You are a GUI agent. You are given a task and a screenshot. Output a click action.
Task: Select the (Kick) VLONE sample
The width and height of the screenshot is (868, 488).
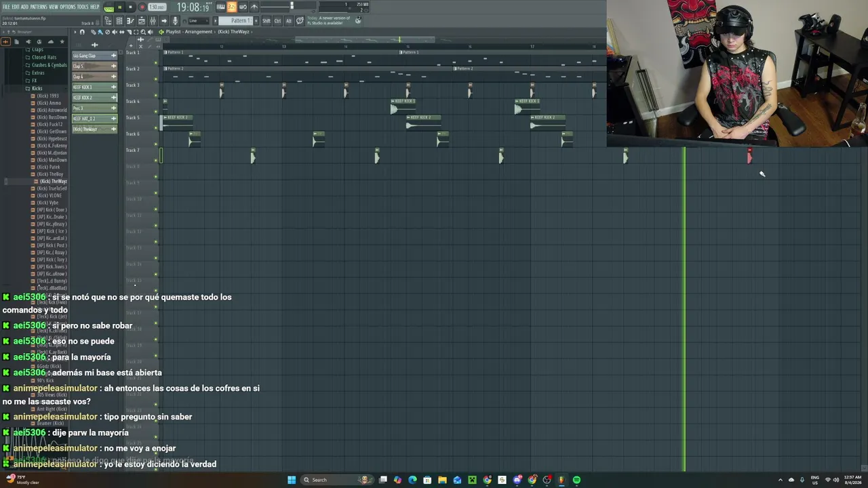47,195
